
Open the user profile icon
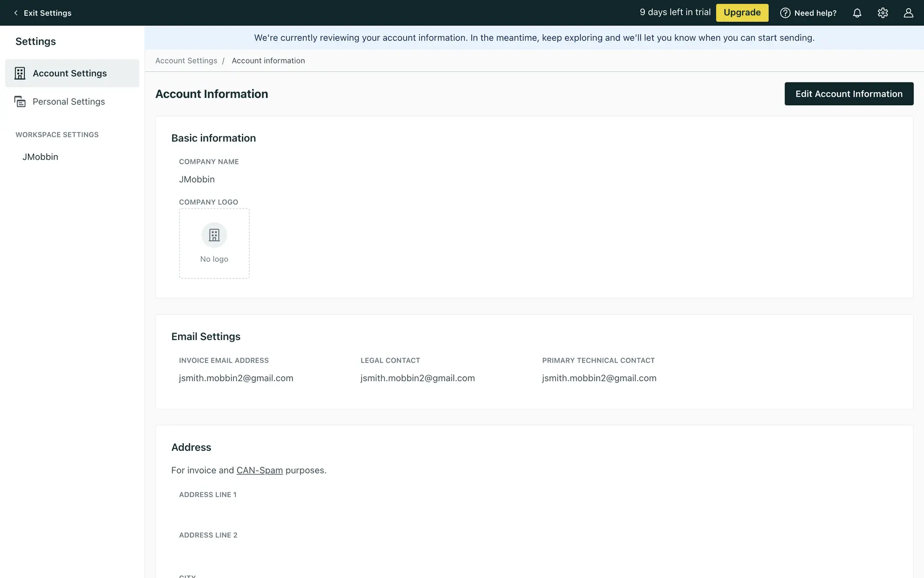point(908,13)
